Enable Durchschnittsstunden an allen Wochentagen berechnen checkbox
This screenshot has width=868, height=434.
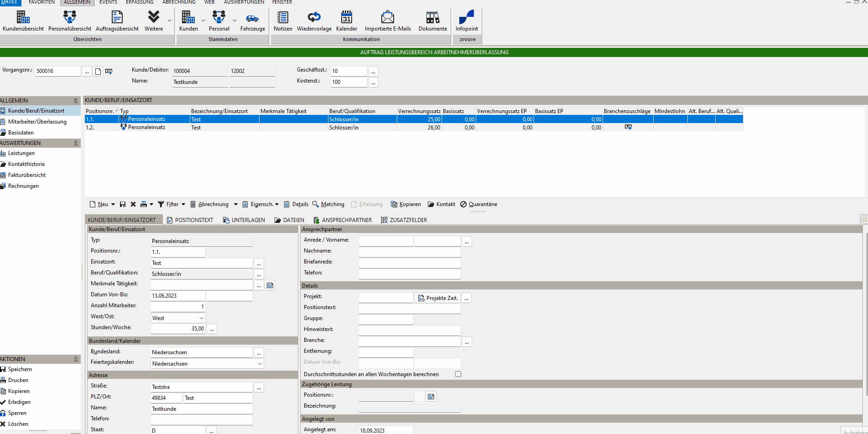pos(458,374)
